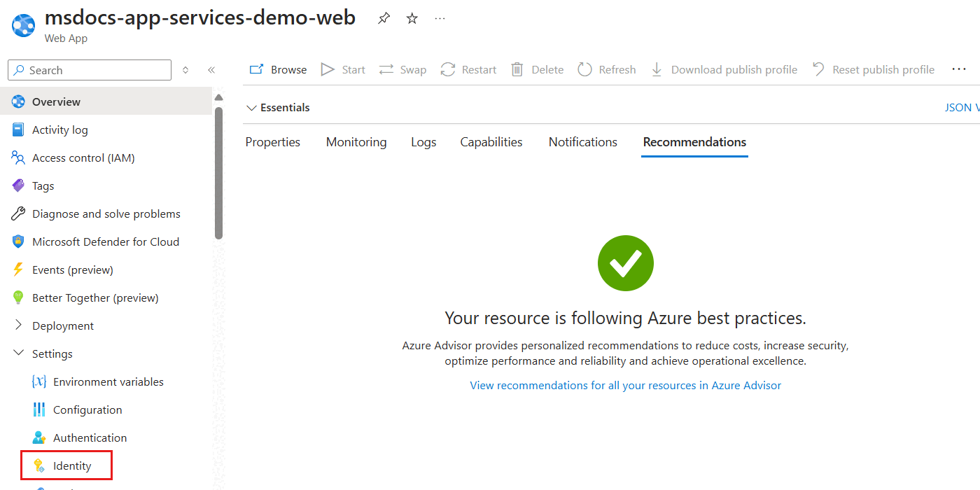Collapse the sidebar with double chevron
This screenshot has width=980, height=490.
point(211,70)
